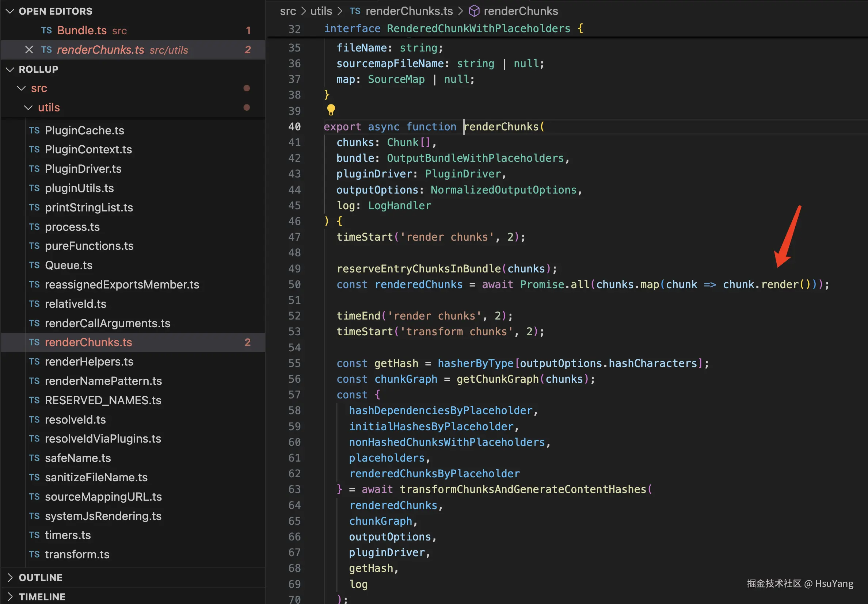Select the utils breadcrumb segment
The image size is (868, 604).
point(321,11)
